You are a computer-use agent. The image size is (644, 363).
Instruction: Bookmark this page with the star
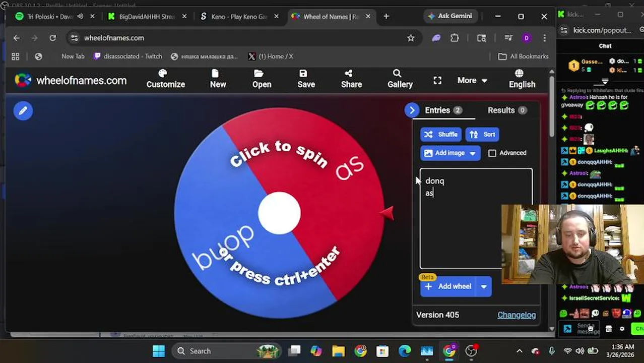[411, 38]
